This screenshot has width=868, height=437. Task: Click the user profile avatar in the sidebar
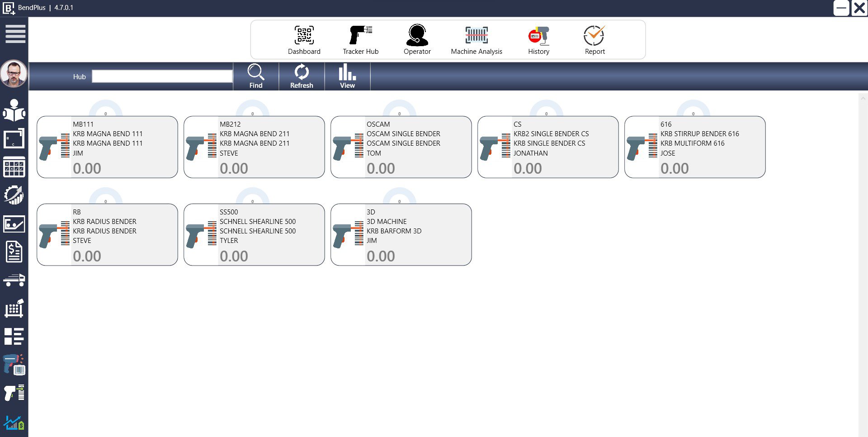[x=14, y=74]
